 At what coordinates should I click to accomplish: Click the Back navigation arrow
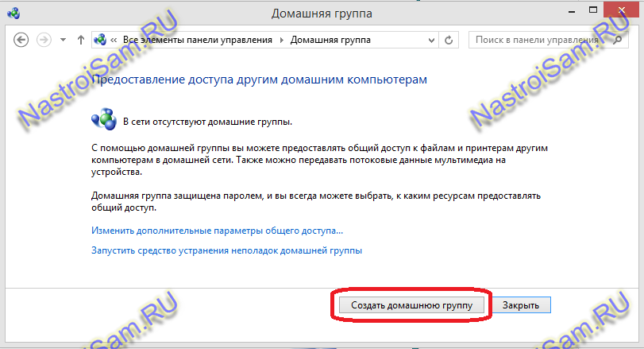21,40
